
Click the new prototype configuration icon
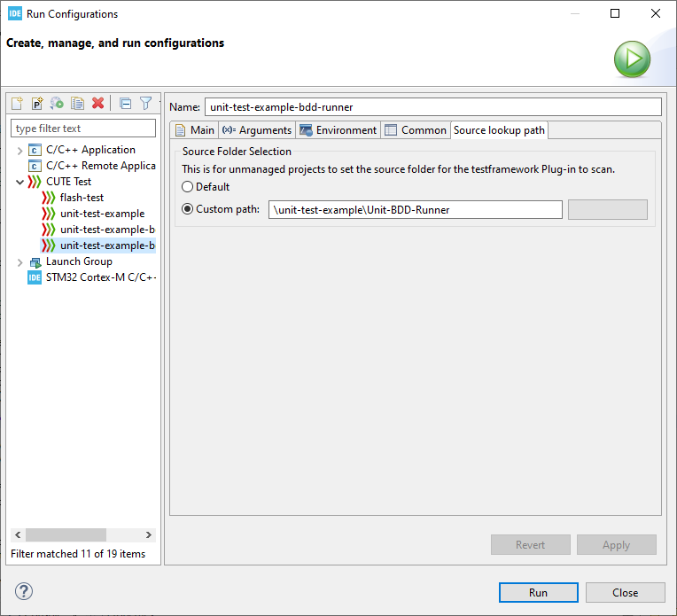(x=37, y=103)
